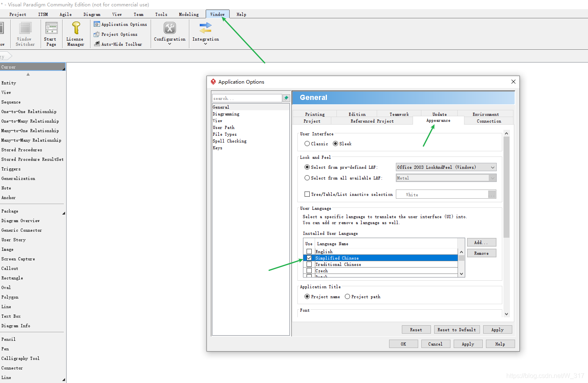Switch to the Referenced Project tab
588x383 pixels.
coord(372,121)
